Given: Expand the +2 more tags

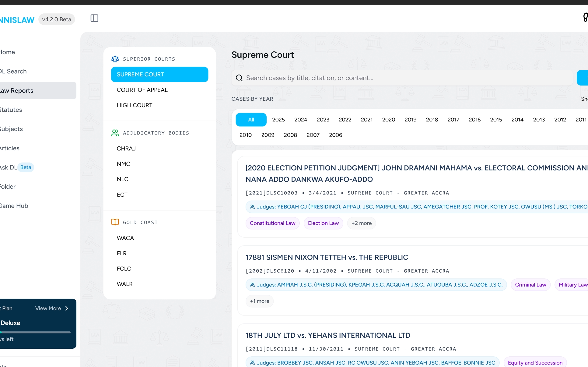Looking at the screenshot, I should click(361, 223).
